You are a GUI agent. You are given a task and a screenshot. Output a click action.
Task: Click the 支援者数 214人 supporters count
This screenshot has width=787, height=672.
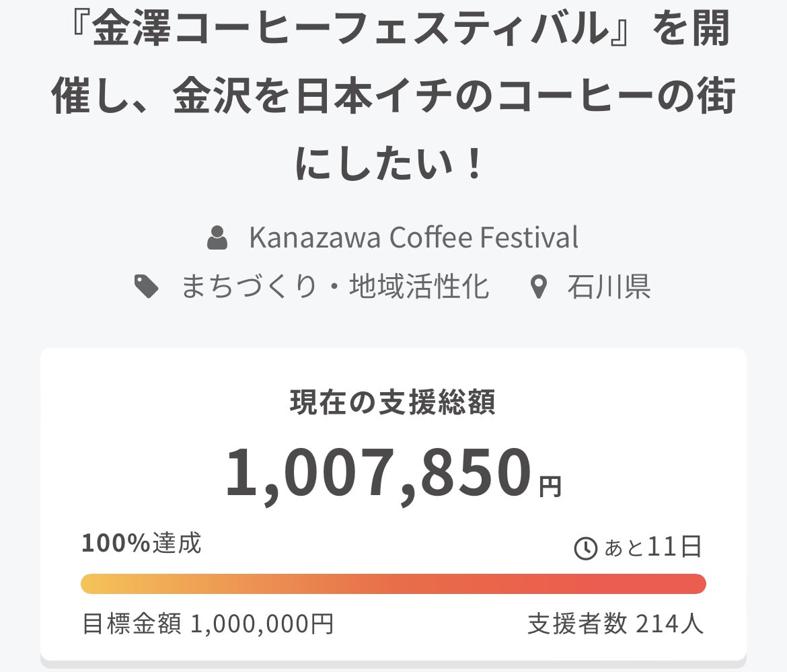pyautogui.click(x=615, y=624)
